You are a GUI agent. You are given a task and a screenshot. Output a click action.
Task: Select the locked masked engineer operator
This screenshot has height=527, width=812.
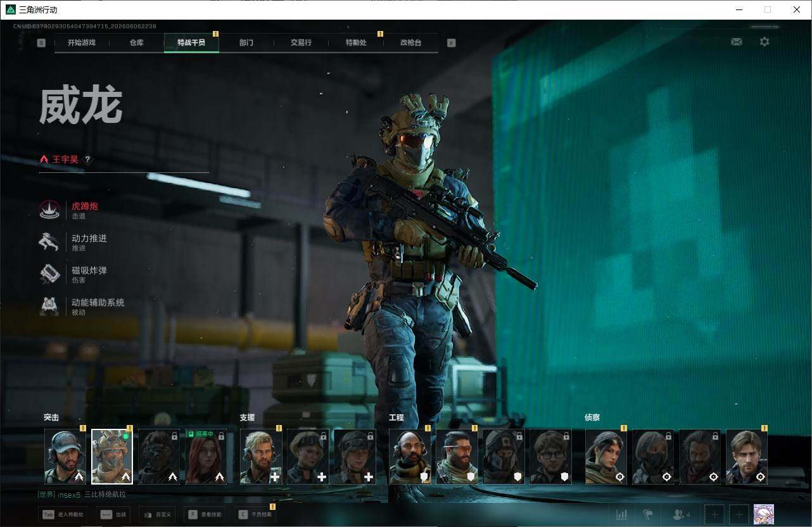[504, 457]
